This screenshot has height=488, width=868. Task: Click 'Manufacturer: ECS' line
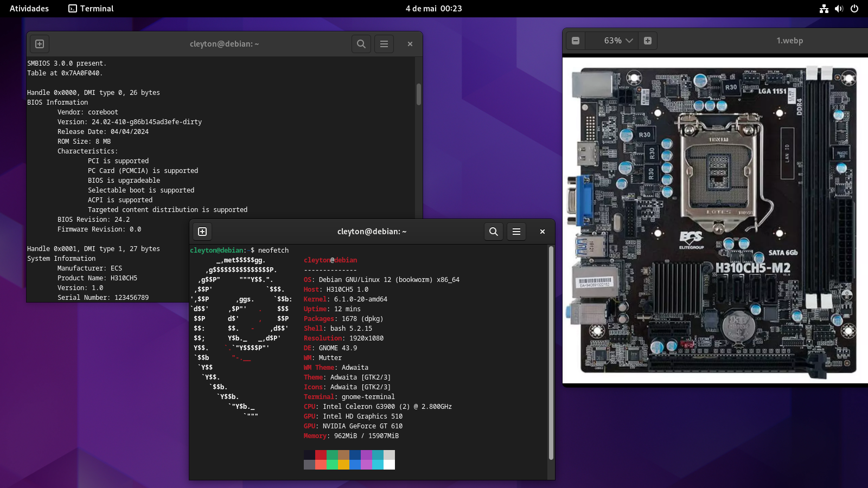click(90, 268)
